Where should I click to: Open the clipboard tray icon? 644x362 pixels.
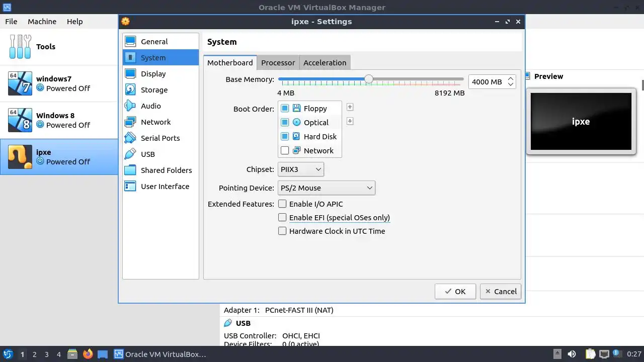[x=590, y=354]
